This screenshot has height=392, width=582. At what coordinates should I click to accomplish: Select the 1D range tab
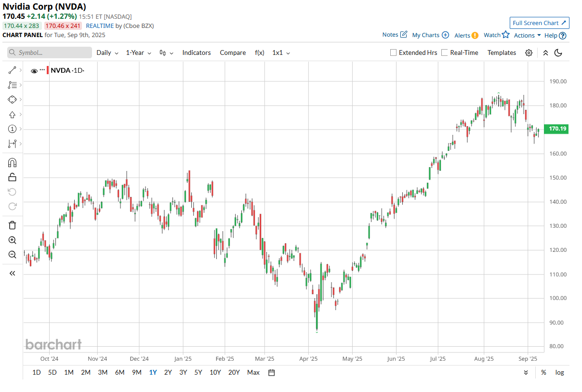click(x=37, y=372)
